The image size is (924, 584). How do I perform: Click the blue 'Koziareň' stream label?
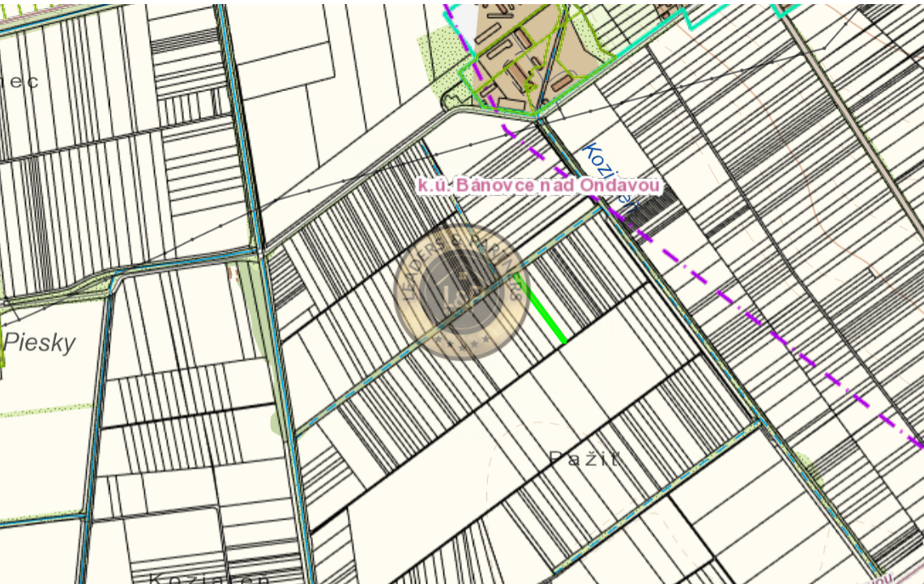coord(610,177)
